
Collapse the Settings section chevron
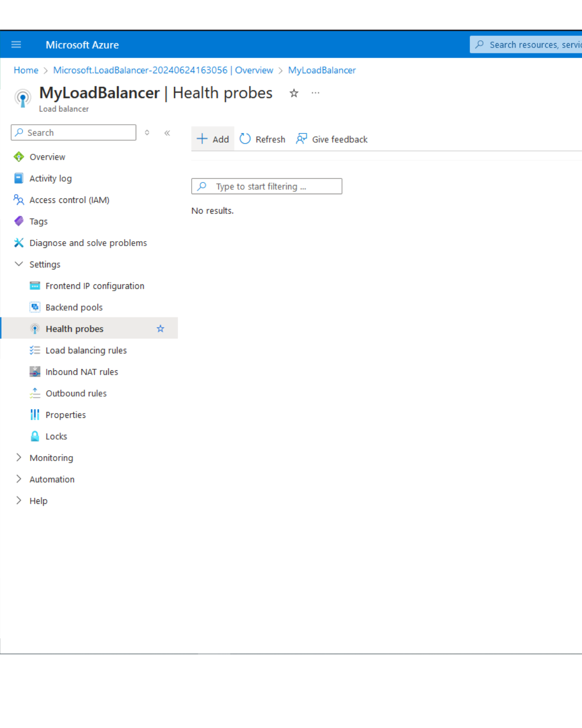coord(19,264)
